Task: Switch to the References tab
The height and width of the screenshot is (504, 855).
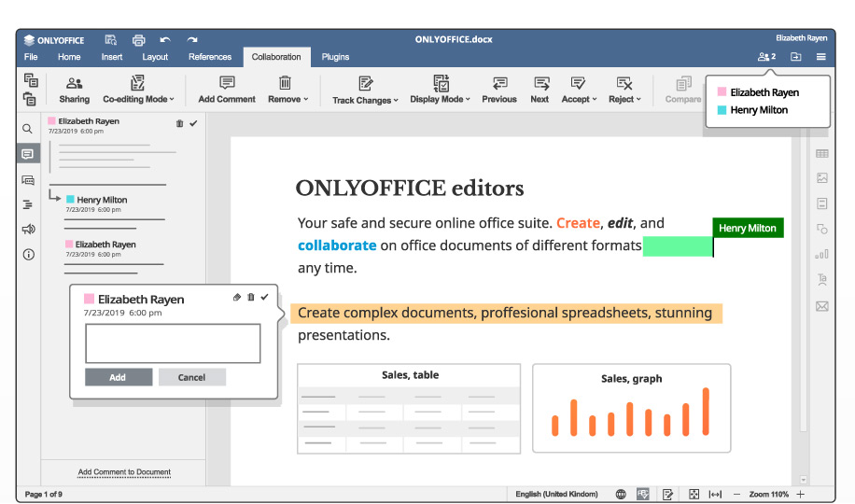Action: coord(210,57)
